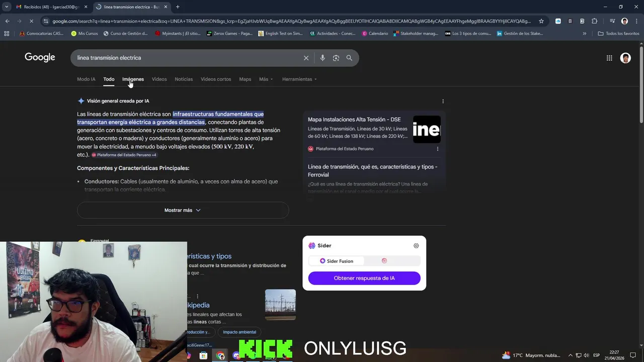Open Zerox Games bookmark
This screenshot has height=362, width=644.
[229, 34]
